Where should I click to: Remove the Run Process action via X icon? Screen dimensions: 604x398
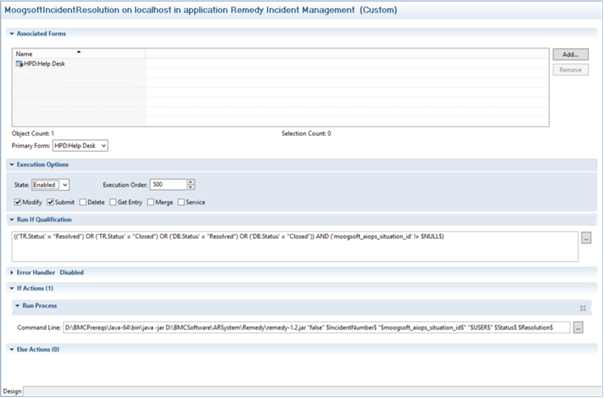[x=583, y=308]
